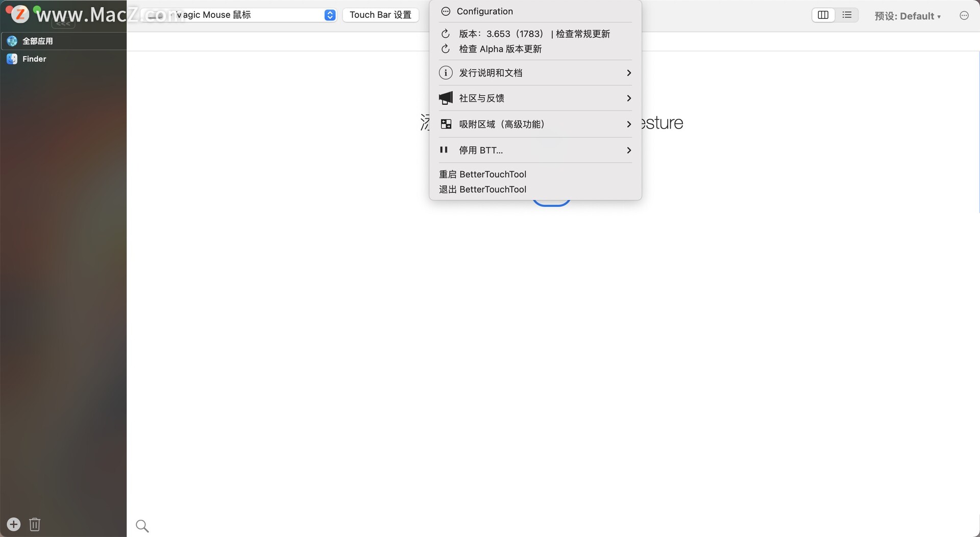The height and width of the screenshot is (537, 980).
Task: Expand 吸附区域 submenu arrow
Action: 629,124
